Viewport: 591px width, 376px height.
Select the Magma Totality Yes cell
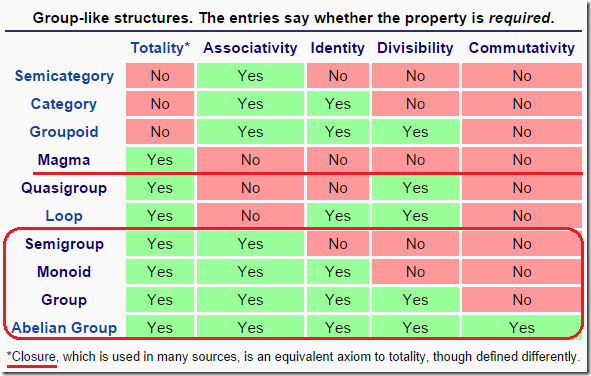click(x=160, y=160)
